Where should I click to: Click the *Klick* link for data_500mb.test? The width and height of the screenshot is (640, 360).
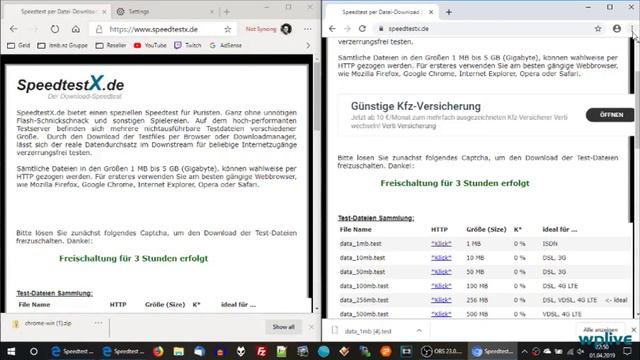pos(441,314)
